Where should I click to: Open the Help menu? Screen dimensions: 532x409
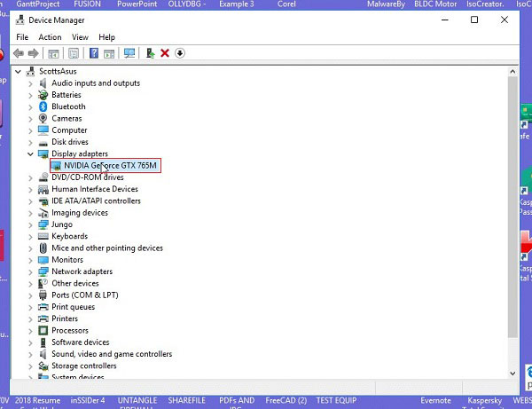coord(107,37)
